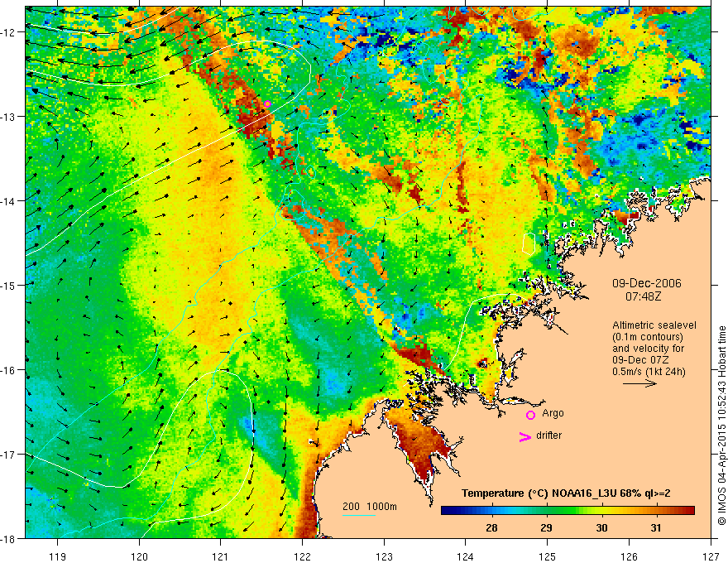The image size is (728, 563).
Task: Click the latitude label -15
Action: (9, 285)
